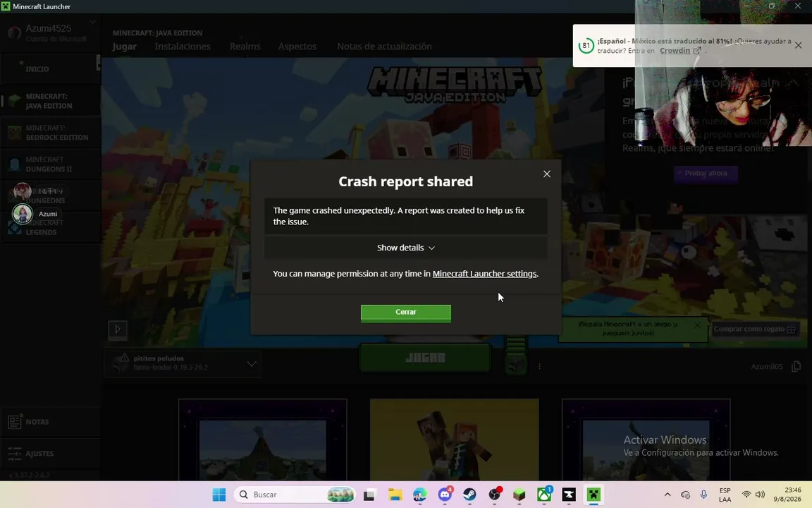Expand Show details in crash dialog
812x508 pixels.
coord(405,248)
